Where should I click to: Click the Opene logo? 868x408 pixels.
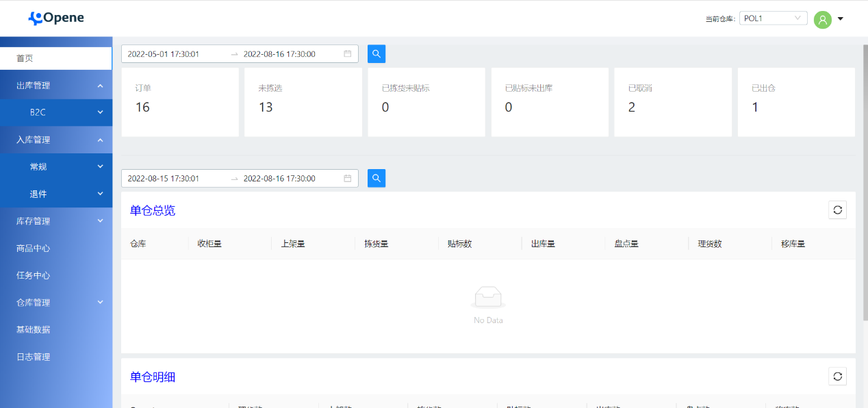click(x=55, y=18)
